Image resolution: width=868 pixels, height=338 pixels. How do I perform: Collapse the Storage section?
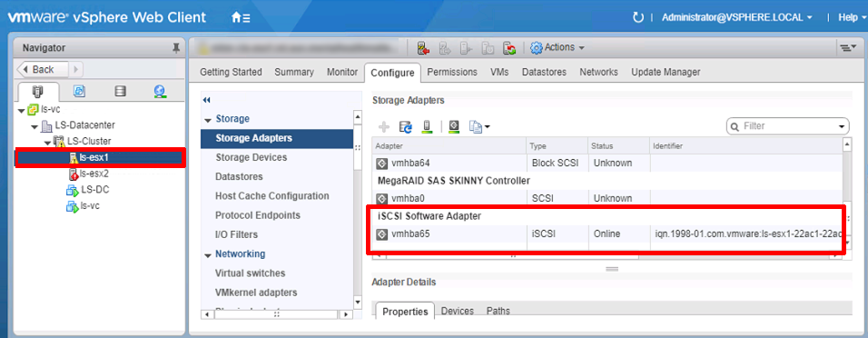(208, 120)
